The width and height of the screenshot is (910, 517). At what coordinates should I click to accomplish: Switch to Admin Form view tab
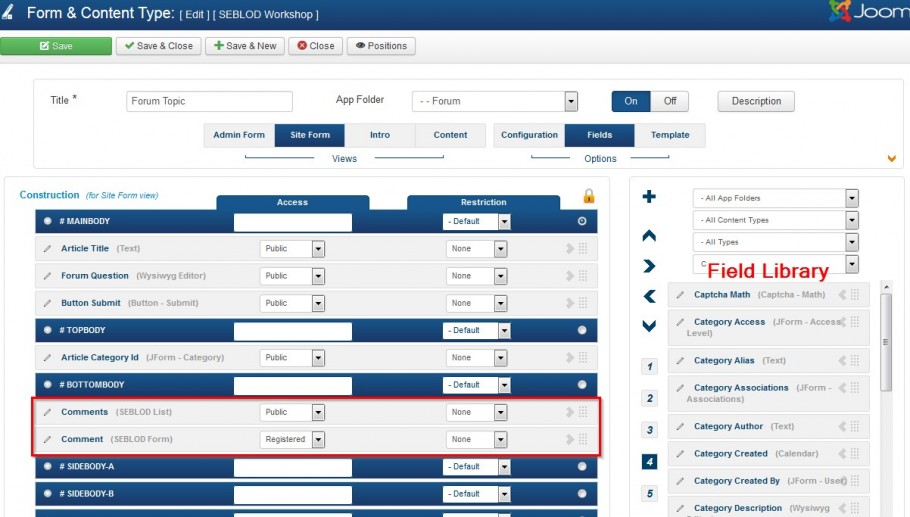click(239, 135)
